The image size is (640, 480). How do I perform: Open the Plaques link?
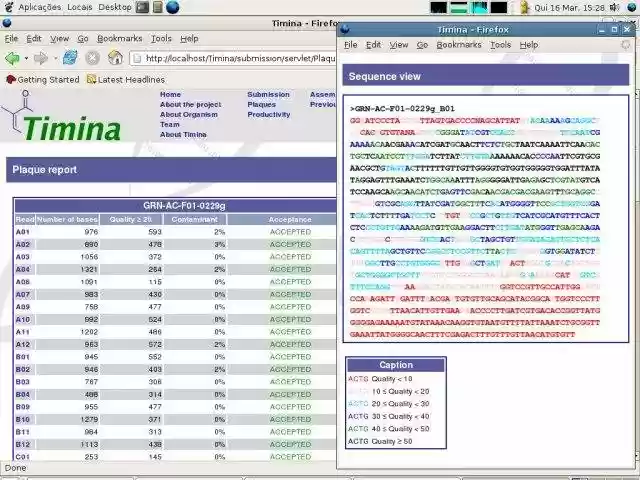pos(261,104)
